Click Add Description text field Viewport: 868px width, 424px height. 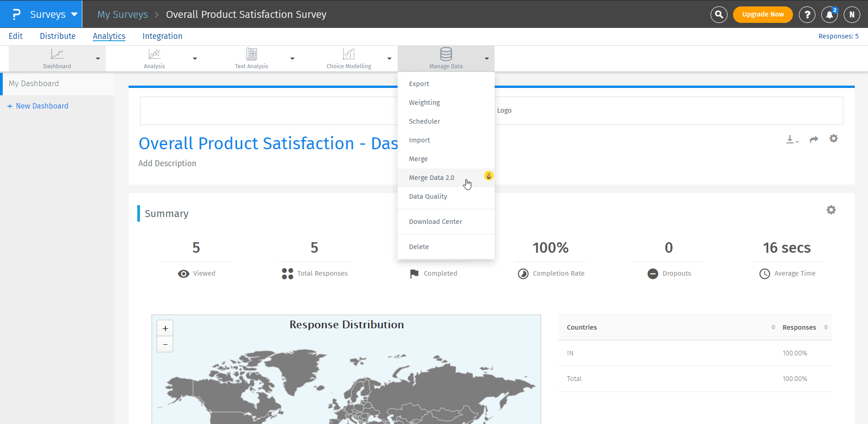point(167,163)
